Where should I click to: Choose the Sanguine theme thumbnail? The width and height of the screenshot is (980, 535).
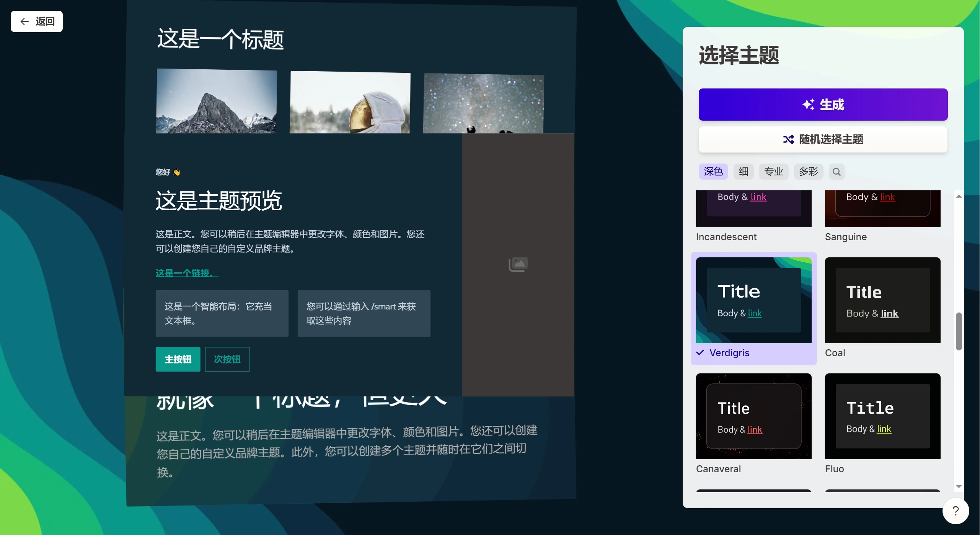point(882,209)
